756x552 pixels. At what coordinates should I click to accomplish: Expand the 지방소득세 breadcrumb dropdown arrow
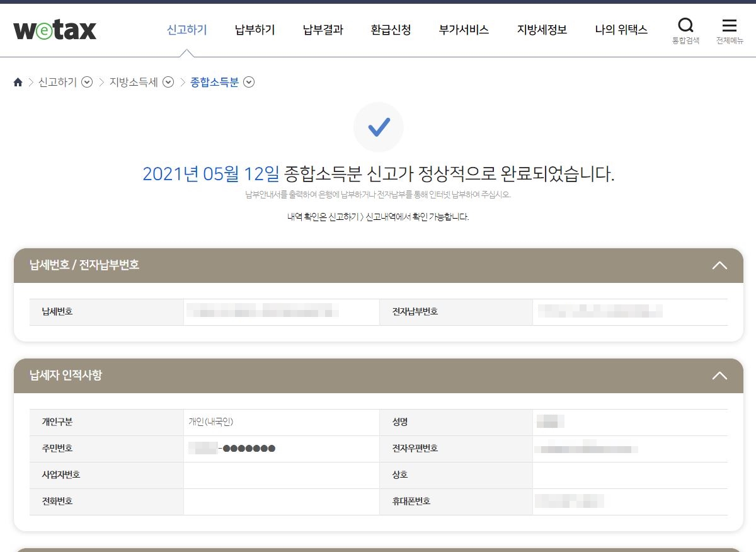pyautogui.click(x=168, y=82)
